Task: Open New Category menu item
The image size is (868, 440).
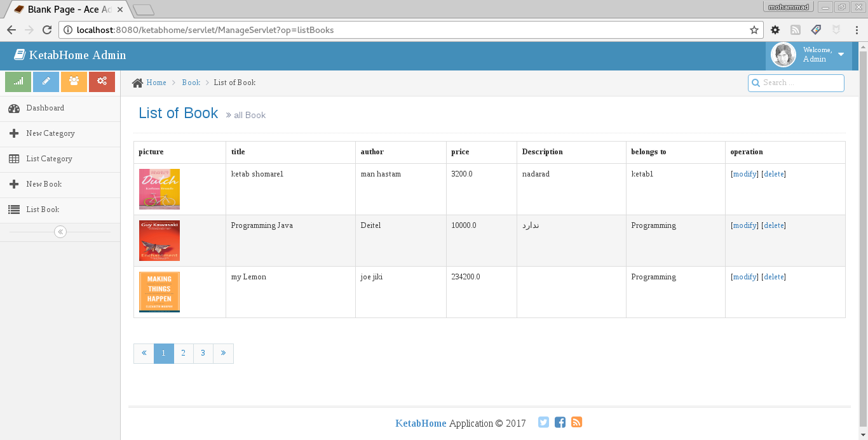Action: [x=60, y=134]
